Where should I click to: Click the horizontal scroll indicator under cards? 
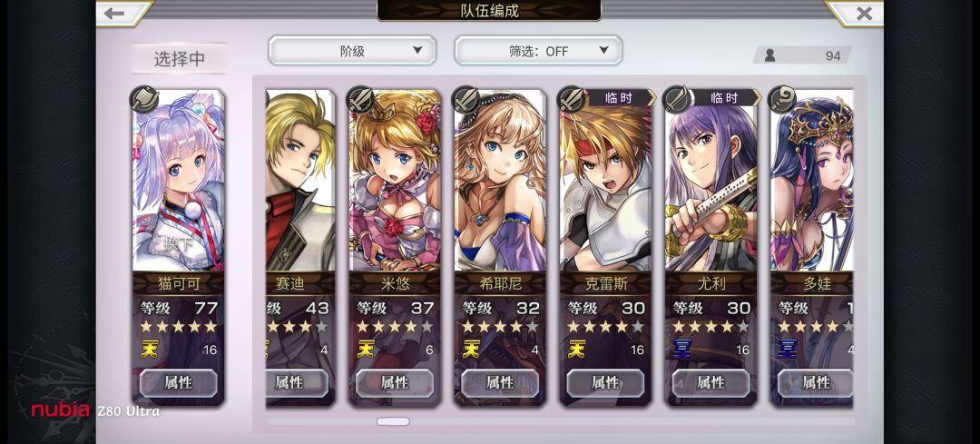(393, 421)
